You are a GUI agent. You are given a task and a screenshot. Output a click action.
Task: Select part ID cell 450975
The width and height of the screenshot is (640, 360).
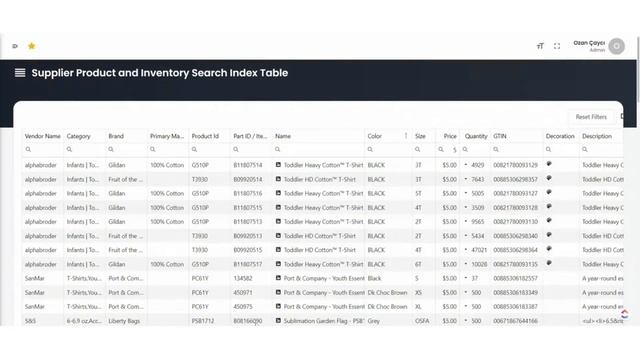243,307
